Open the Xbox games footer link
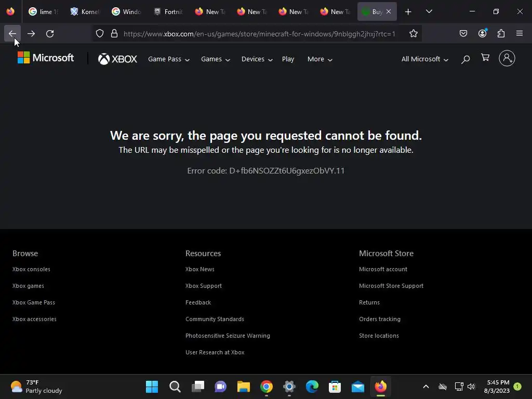 (28, 286)
